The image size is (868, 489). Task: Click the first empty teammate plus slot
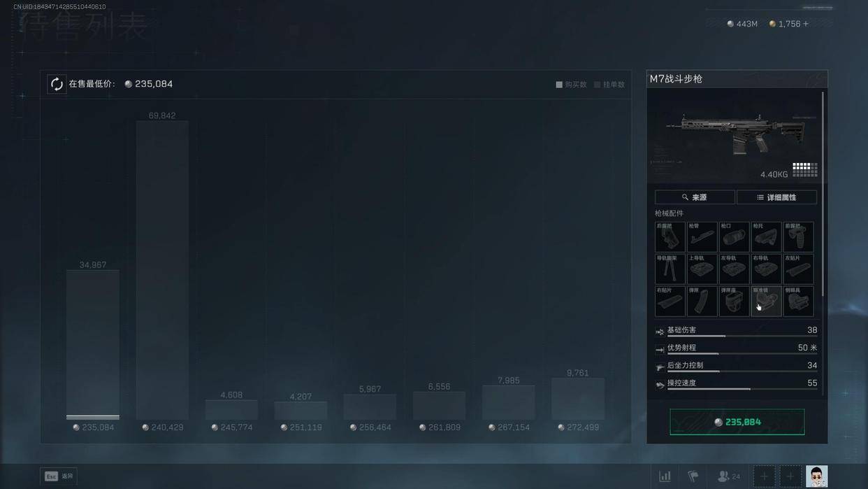click(764, 476)
